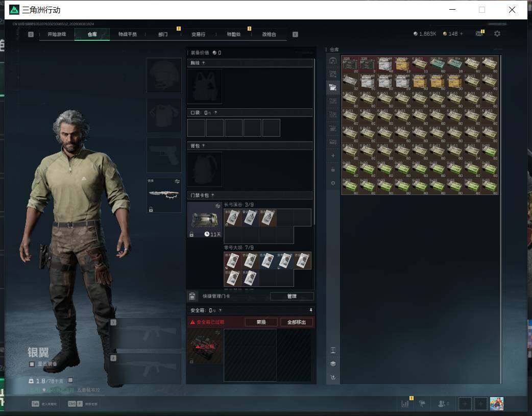Click the active 仓库 tab
This screenshot has width=532, height=416.
point(92,34)
